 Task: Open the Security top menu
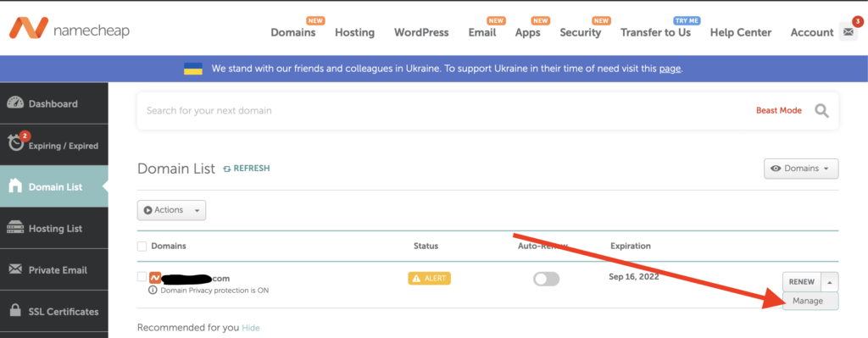pos(580,32)
